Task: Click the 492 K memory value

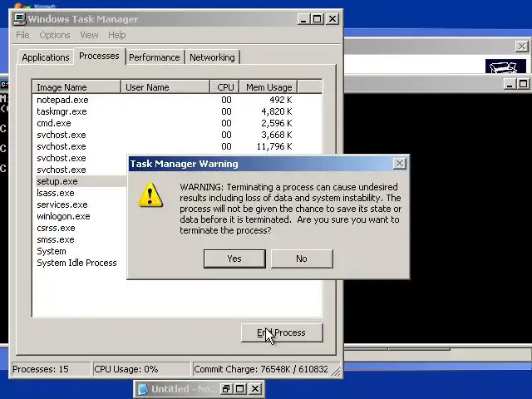Action: tap(281, 100)
